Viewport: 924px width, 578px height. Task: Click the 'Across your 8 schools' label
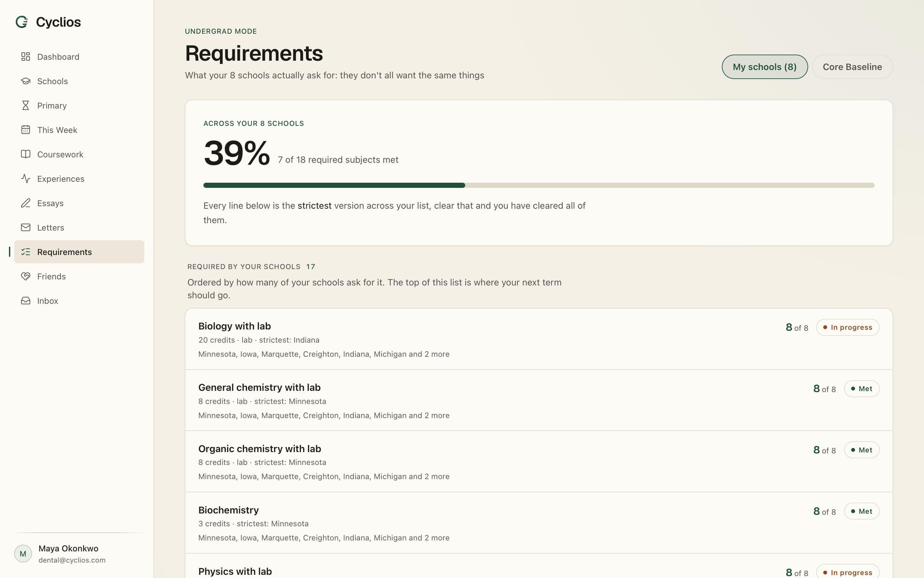pyautogui.click(x=253, y=124)
